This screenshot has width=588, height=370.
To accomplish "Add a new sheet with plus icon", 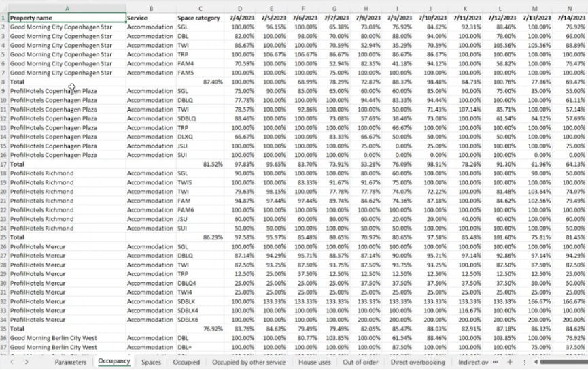I will [510, 362].
